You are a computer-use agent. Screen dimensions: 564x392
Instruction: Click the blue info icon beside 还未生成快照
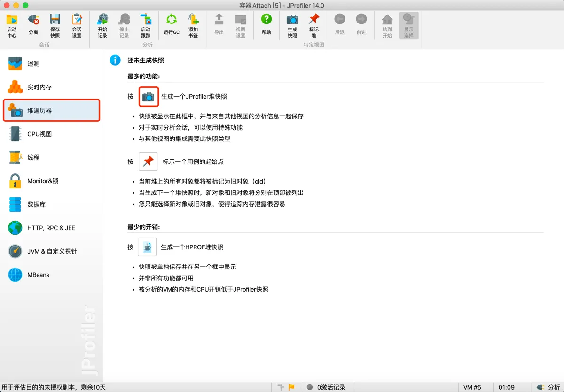115,60
